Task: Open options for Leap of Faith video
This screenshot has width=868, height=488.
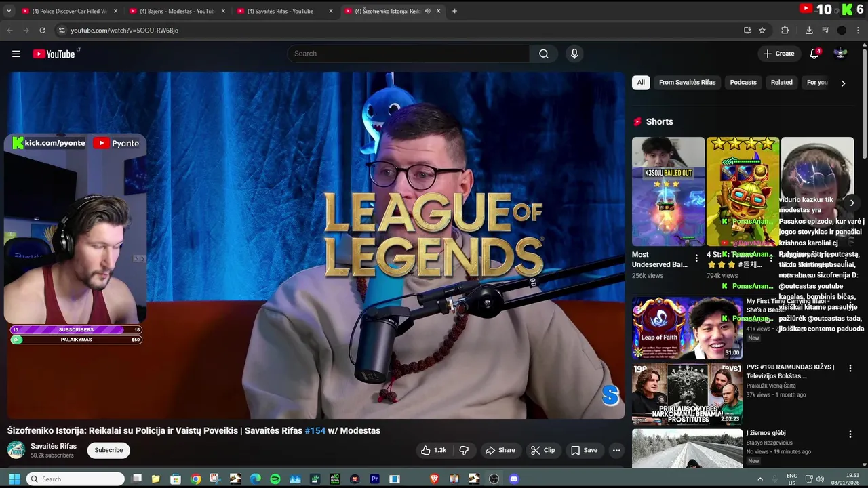Action: tap(850, 302)
